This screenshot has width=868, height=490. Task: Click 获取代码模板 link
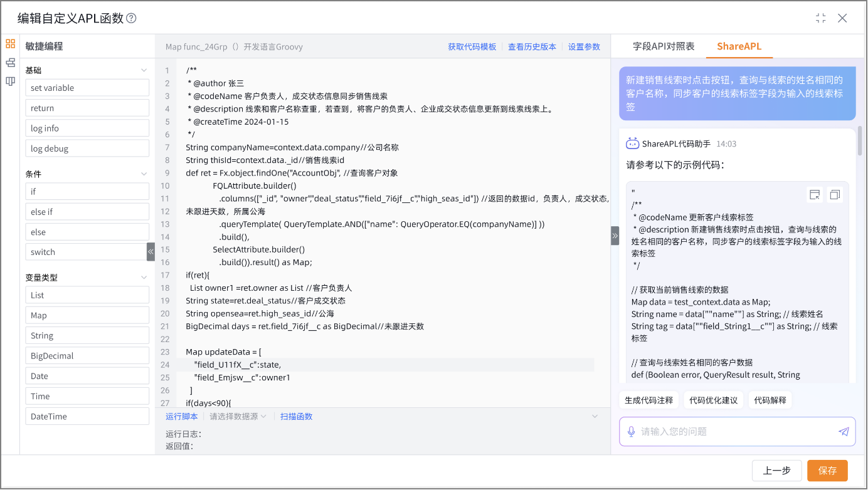(472, 47)
